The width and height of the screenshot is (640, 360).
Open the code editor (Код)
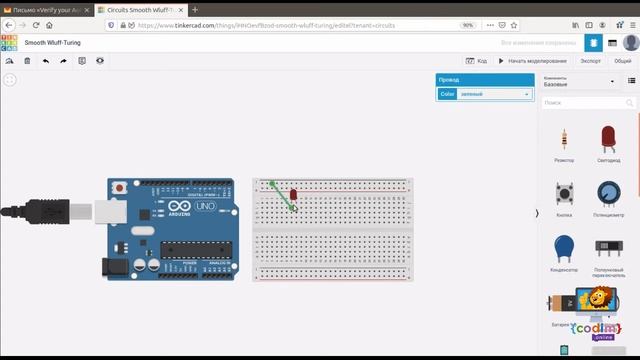click(x=476, y=61)
